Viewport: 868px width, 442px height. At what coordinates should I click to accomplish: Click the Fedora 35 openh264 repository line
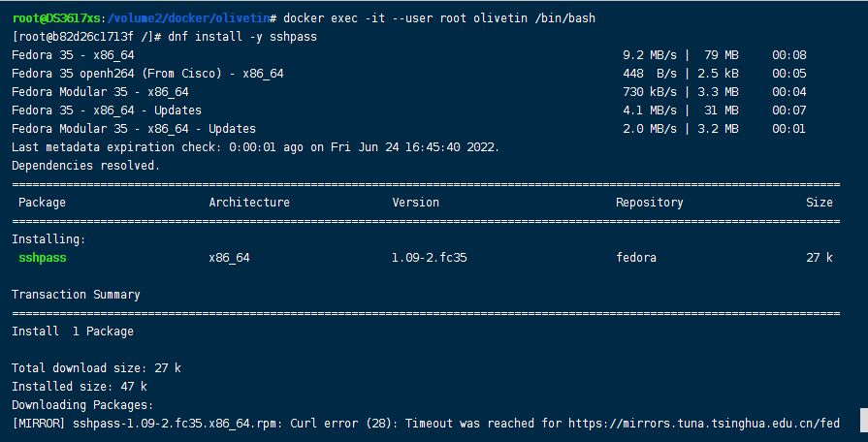pos(147,74)
